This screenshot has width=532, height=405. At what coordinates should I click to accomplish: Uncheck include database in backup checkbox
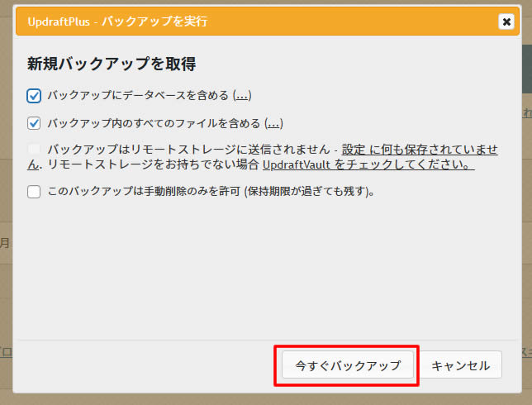click(34, 96)
